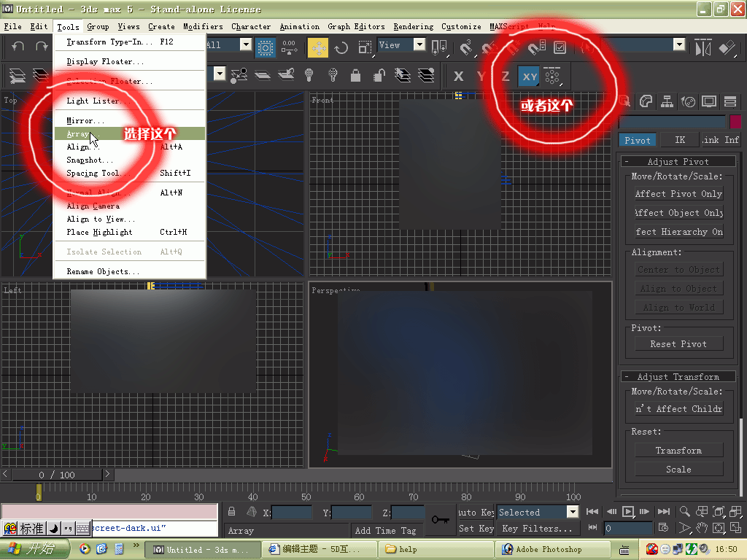Screen dimensions: 747x560
Task: Open the Hierarchy command panel tab
Action: pyautogui.click(x=667, y=101)
